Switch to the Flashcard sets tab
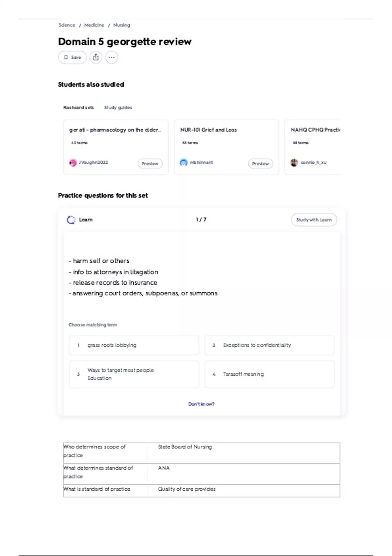The width and height of the screenshot is (392, 556). click(78, 108)
